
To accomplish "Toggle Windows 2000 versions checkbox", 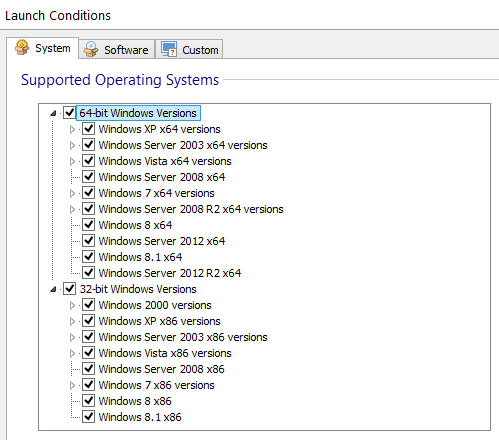I will 89,305.
